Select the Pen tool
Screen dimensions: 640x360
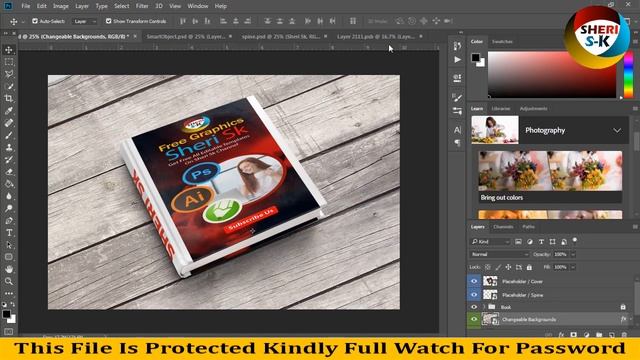[x=9, y=221]
